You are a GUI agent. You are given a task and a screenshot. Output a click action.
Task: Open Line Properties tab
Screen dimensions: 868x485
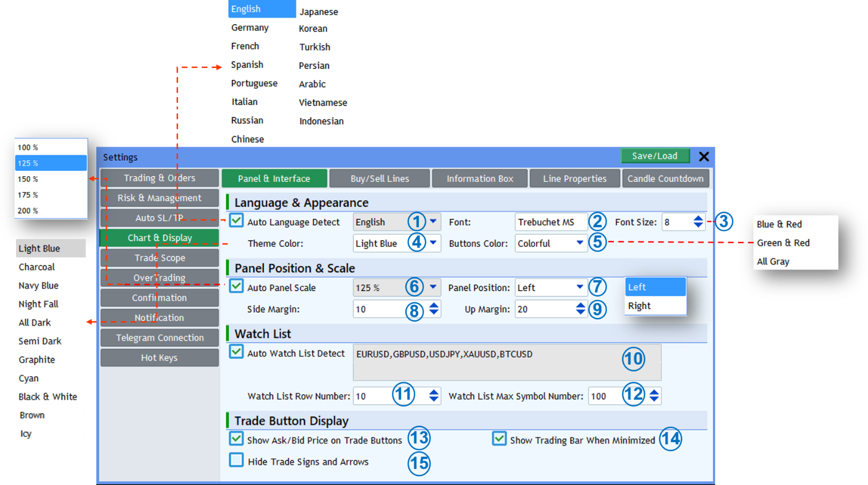[x=575, y=178]
